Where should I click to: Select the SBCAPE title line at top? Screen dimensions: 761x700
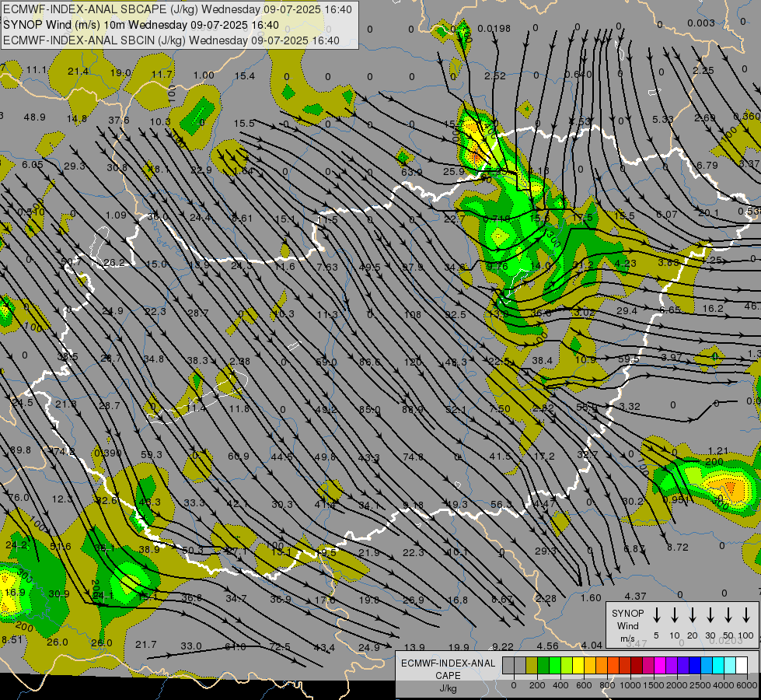pyautogui.click(x=177, y=9)
